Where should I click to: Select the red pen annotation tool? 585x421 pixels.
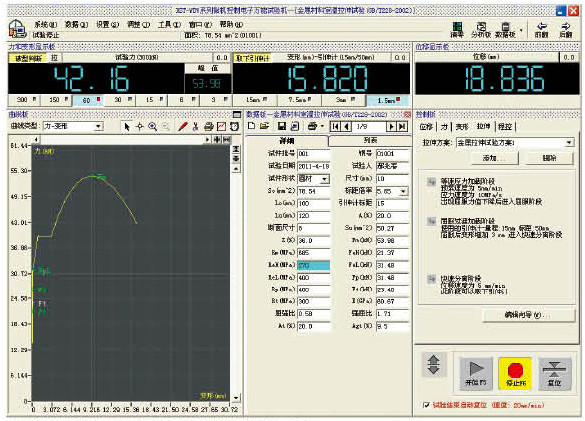pyautogui.click(x=182, y=127)
